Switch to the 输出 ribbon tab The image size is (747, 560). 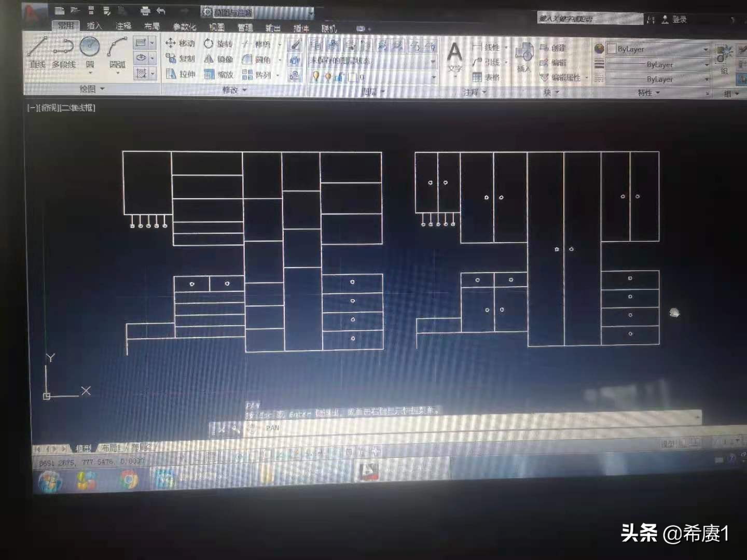click(x=273, y=28)
